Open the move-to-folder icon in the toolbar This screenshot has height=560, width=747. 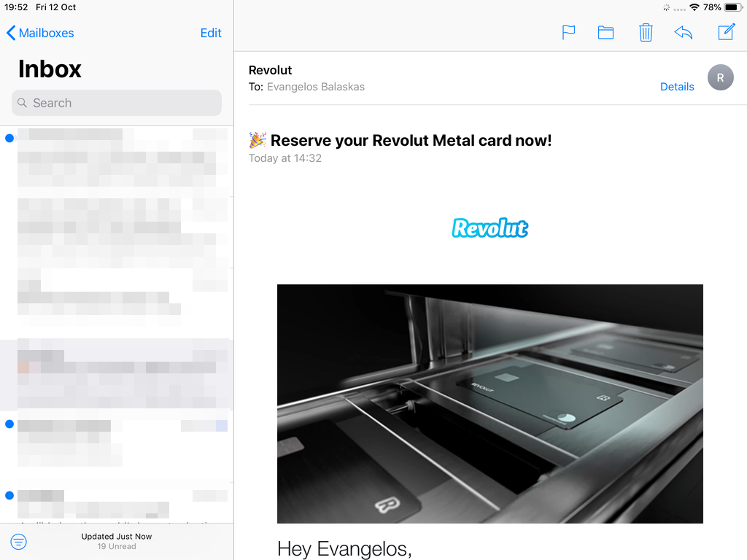tap(605, 32)
